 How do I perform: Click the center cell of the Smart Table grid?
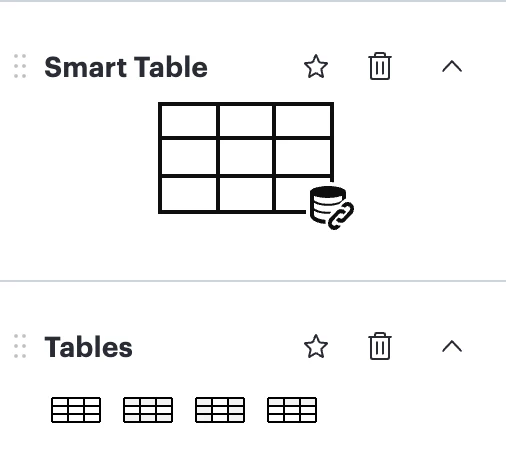point(246,156)
